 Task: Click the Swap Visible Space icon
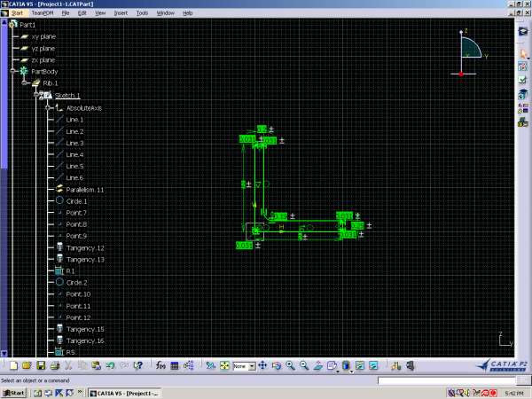373,365
